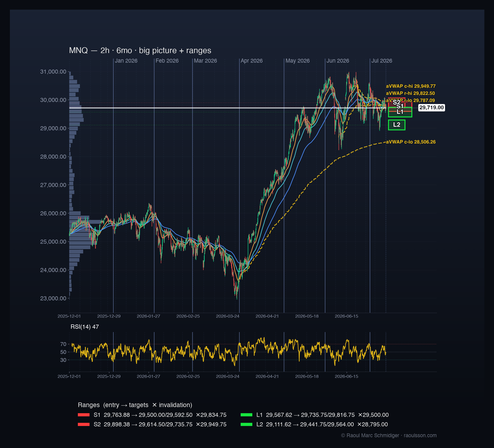
Task: Click the red swatch beside legend S2
Action: (84, 424)
